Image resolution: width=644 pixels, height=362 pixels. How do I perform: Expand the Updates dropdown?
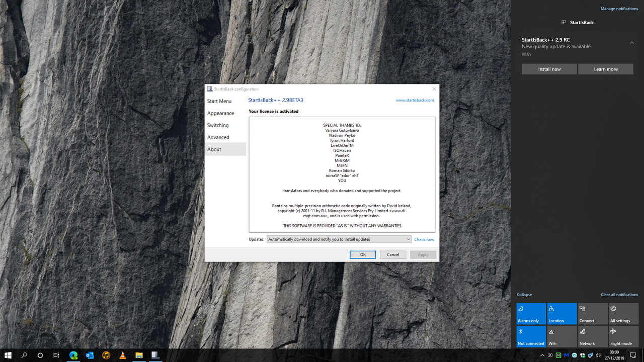pos(339,239)
